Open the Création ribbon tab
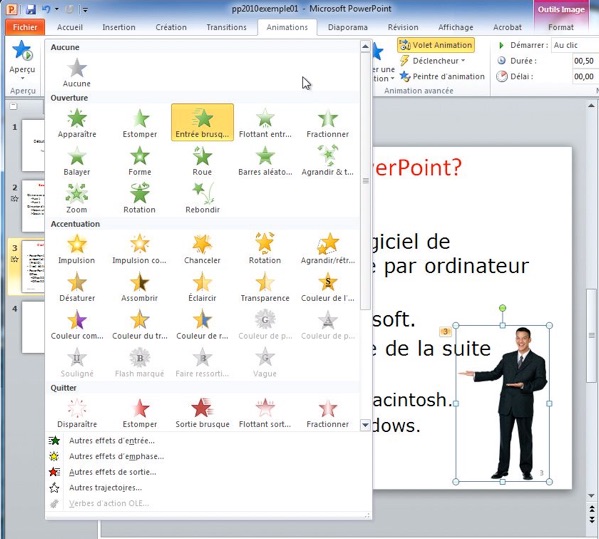Viewport: 599px width, 539px height. 171,27
